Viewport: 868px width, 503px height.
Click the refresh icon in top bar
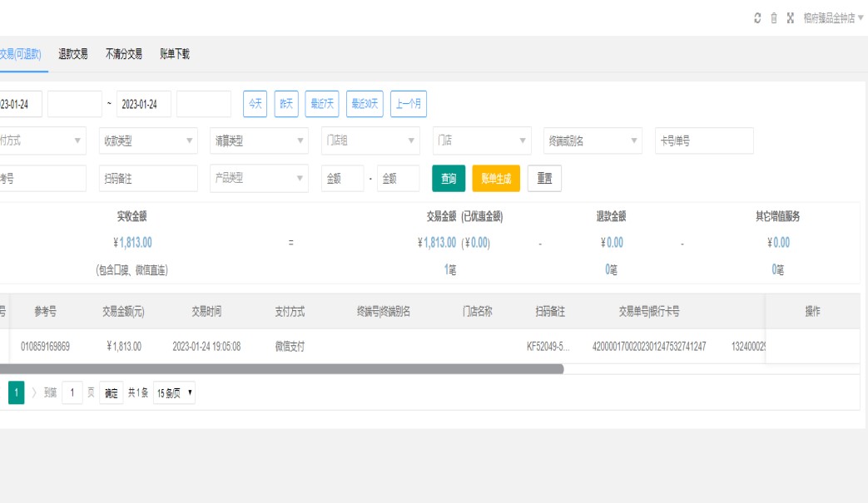click(757, 18)
